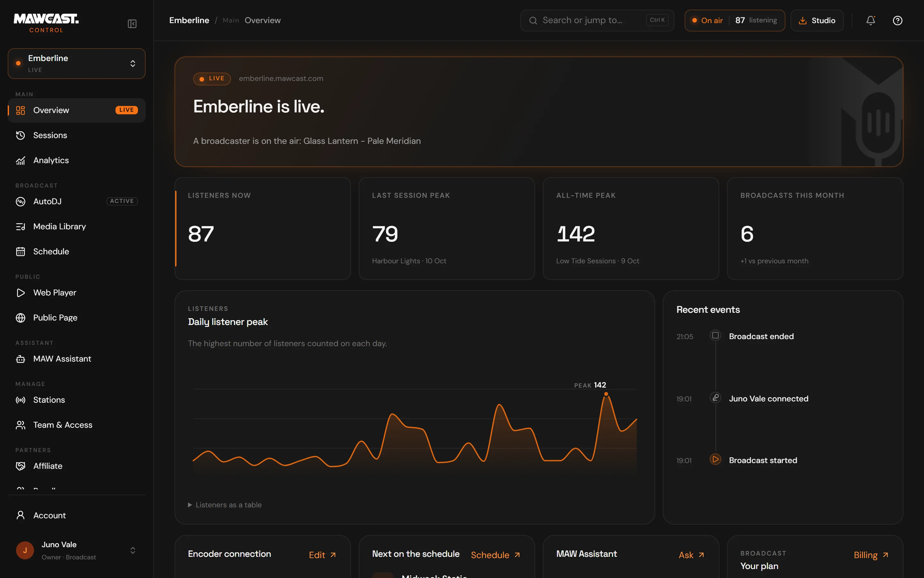Click the On air listening status pill
The height and width of the screenshot is (578, 924).
point(735,20)
